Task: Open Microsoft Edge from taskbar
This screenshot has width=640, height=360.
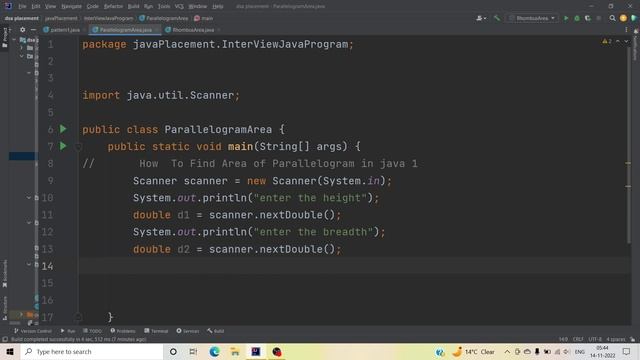Action: tap(214, 351)
